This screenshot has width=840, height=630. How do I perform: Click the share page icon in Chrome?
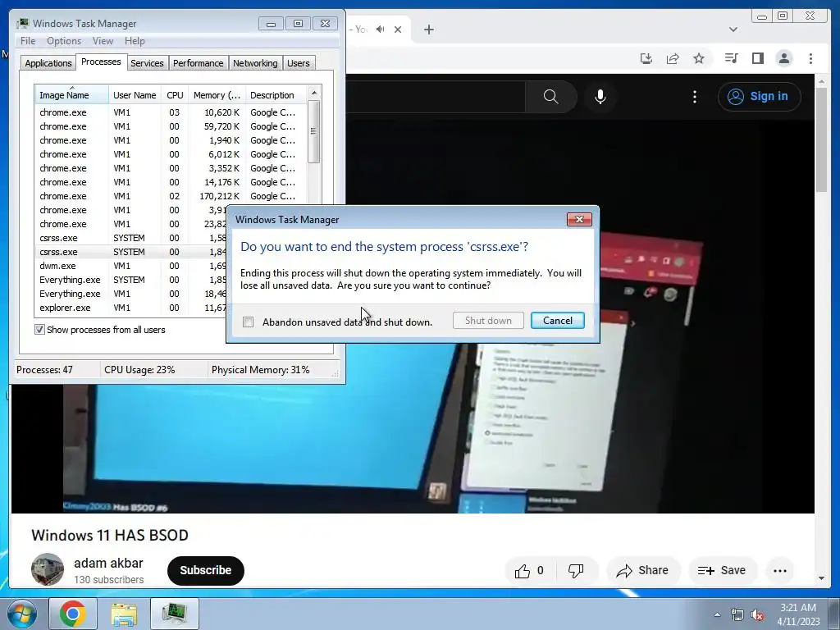click(x=673, y=58)
